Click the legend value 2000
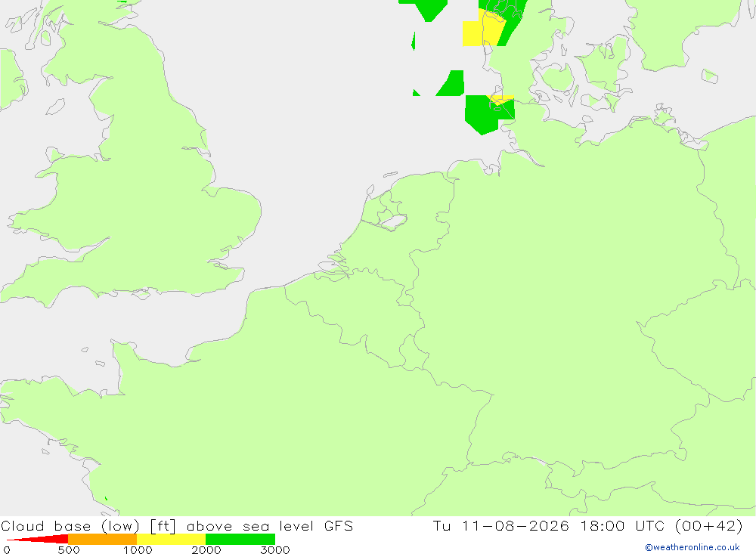The image size is (756, 554). pyautogui.click(x=206, y=549)
